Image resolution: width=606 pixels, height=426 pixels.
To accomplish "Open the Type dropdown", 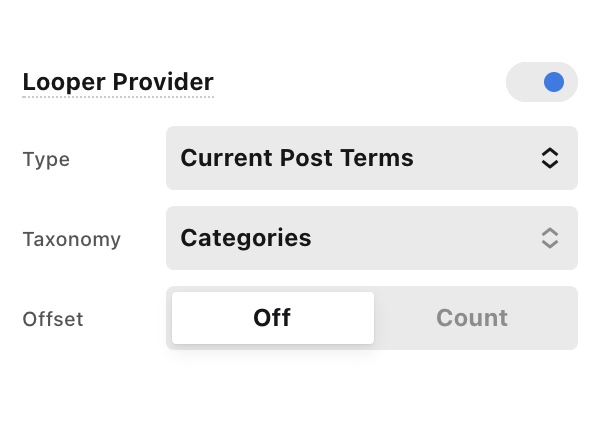I will click(371, 158).
